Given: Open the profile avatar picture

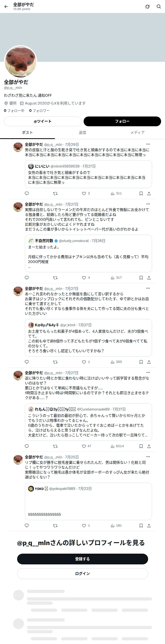Looking at the screenshot, I should (x=21, y=62).
